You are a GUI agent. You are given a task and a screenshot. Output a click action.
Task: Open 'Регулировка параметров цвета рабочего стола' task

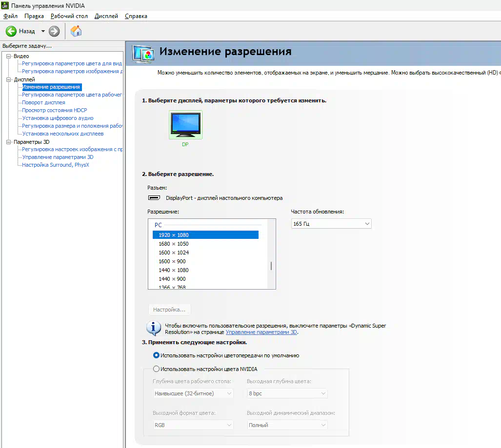(x=72, y=95)
